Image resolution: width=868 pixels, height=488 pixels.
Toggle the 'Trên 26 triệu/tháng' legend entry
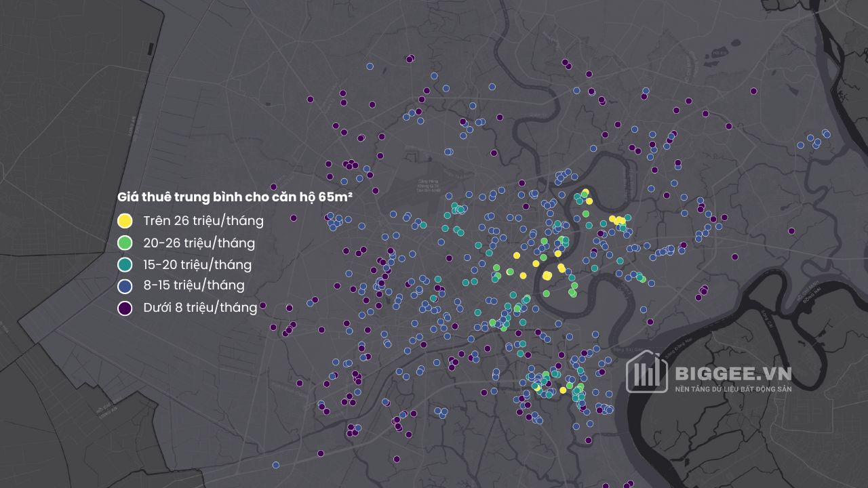point(203,220)
